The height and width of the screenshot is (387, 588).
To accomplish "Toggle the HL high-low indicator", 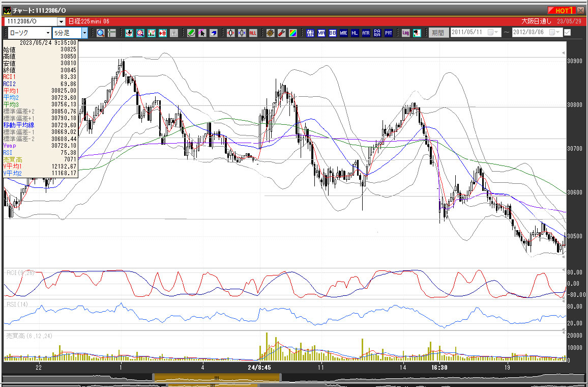I will pyautogui.click(x=355, y=33).
